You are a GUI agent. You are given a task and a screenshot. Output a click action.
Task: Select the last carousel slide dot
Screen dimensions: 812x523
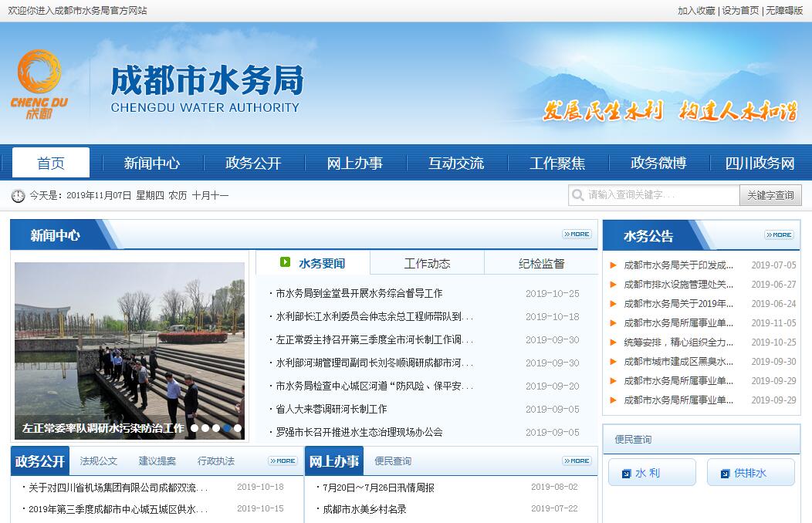click(238, 428)
